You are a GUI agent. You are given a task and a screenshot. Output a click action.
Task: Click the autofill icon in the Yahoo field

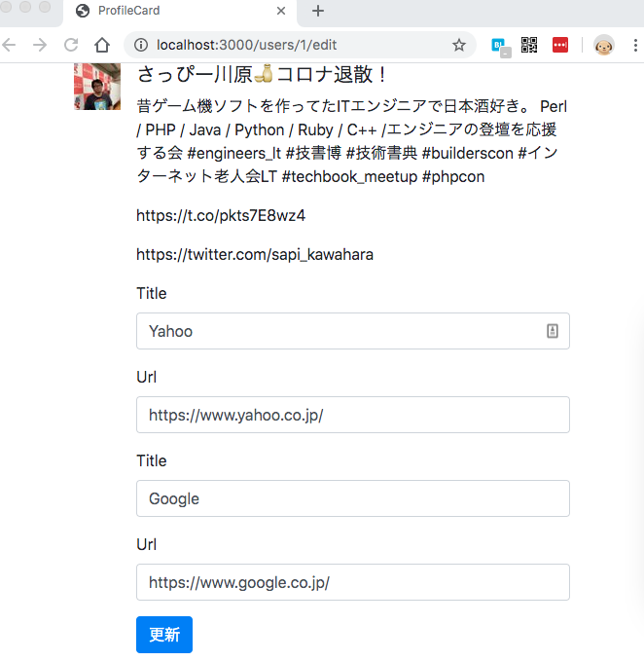553,331
